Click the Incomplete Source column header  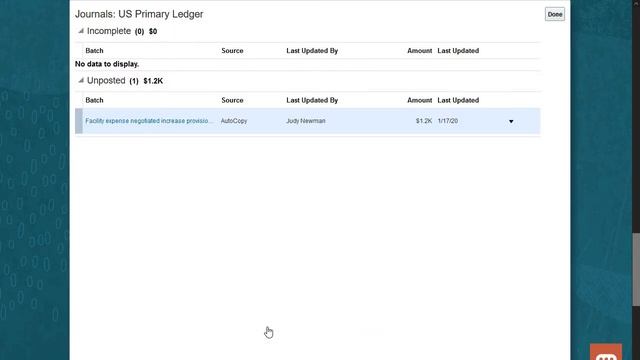(232, 51)
